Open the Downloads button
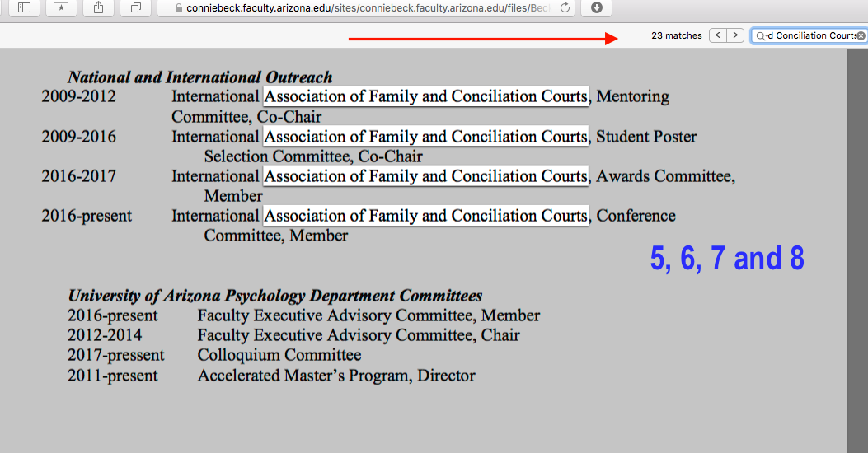The width and height of the screenshot is (868, 453). tap(596, 7)
